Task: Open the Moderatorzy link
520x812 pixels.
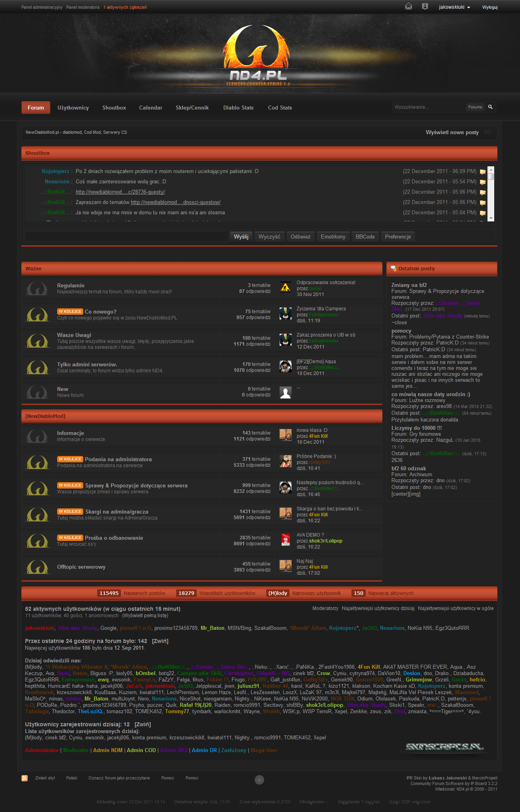Action: (x=325, y=608)
